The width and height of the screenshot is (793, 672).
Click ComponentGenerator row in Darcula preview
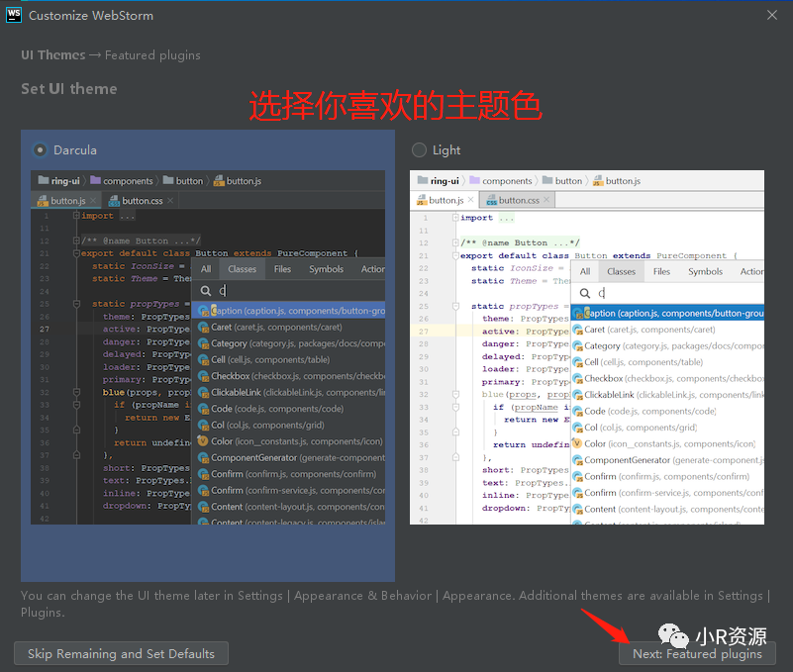(x=289, y=457)
